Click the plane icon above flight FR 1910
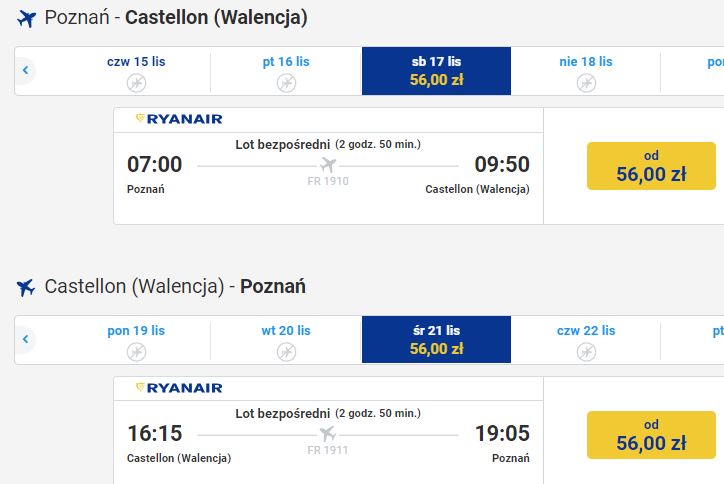This screenshot has height=484, width=724. pyautogui.click(x=328, y=164)
